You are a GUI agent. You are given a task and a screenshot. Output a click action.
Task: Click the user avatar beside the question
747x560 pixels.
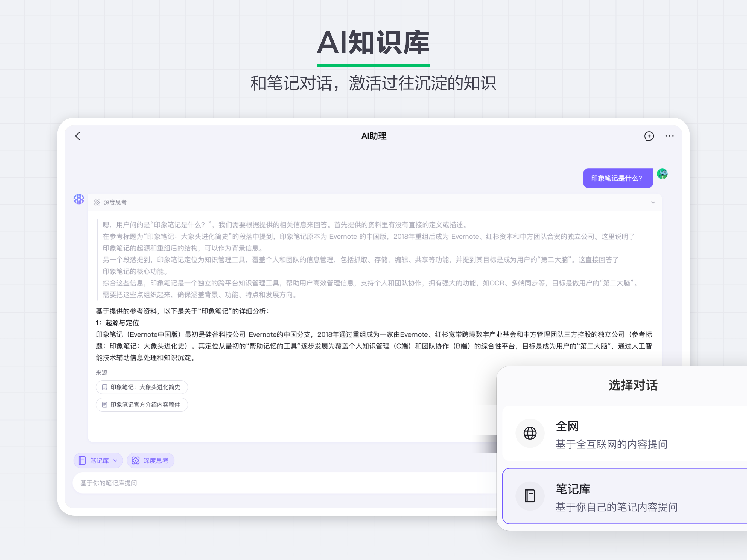point(662,174)
